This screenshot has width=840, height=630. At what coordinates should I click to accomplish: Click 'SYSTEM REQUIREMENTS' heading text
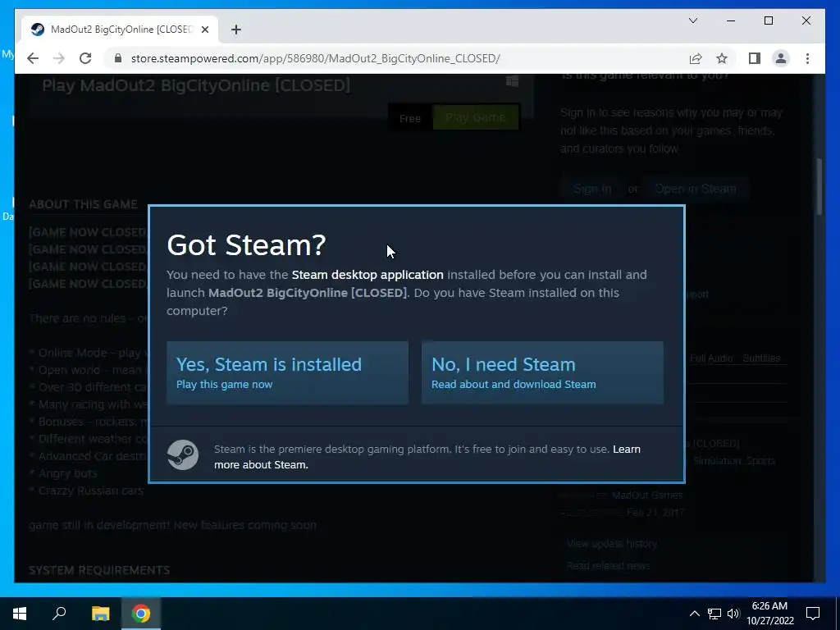click(x=99, y=570)
